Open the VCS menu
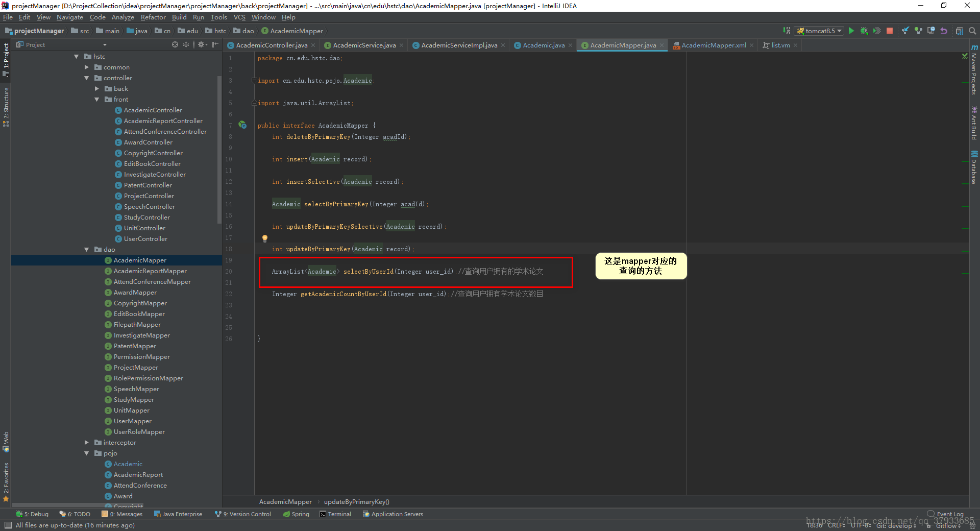Viewport: 980px width, 531px height. point(239,17)
